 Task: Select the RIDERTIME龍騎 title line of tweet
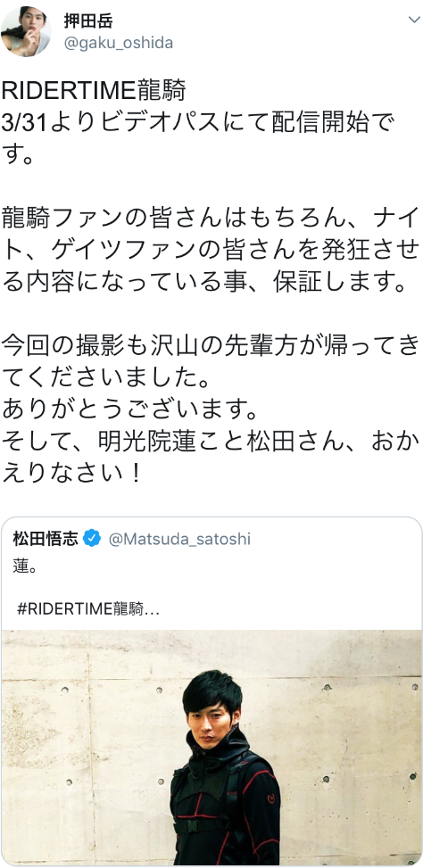[94, 91]
